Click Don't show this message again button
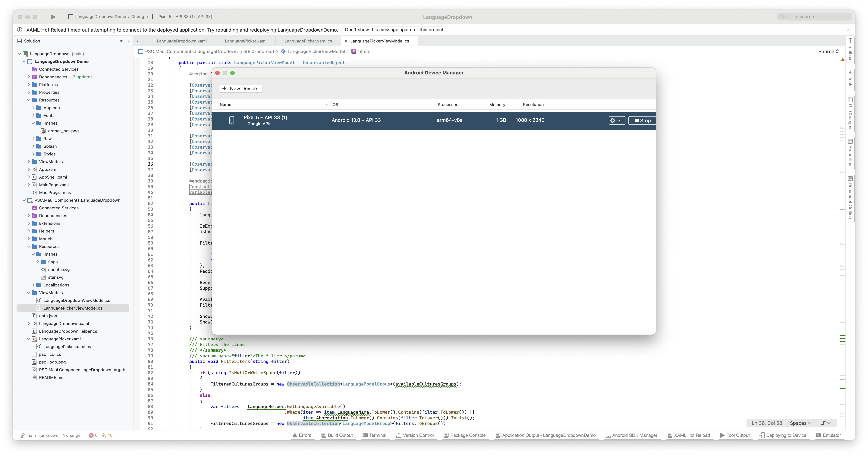The width and height of the screenshot is (868, 456). pyautogui.click(x=394, y=30)
